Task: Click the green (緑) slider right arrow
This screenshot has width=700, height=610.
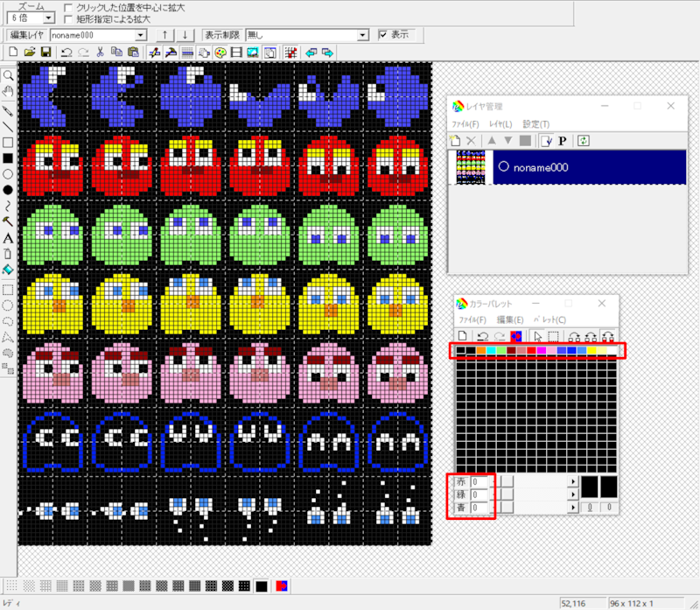Action: 573,494
